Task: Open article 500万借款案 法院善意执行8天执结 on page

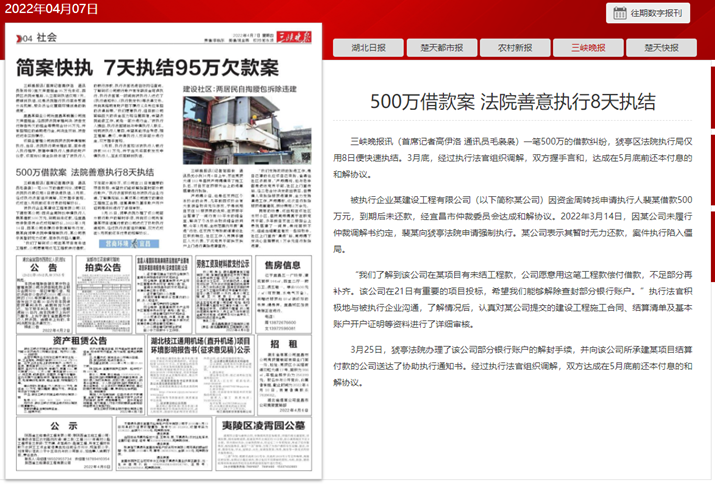Action: (85, 172)
